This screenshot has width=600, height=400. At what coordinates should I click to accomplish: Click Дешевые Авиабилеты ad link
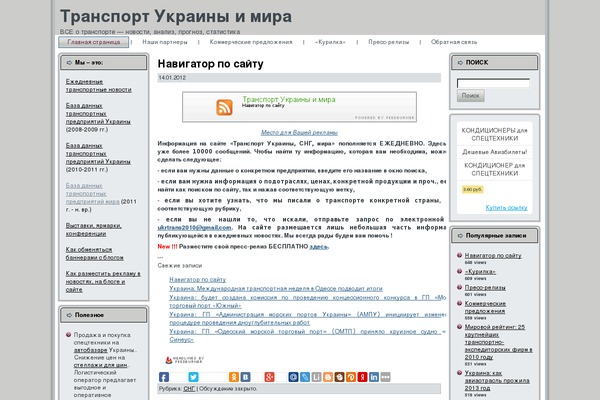494,152
